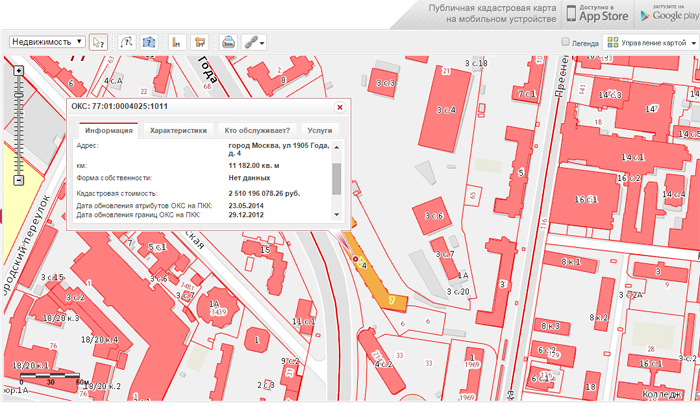Activate the area measurement tool
Image resolution: width=700 pixels, height=406 pixels.
tap(200, 42)
